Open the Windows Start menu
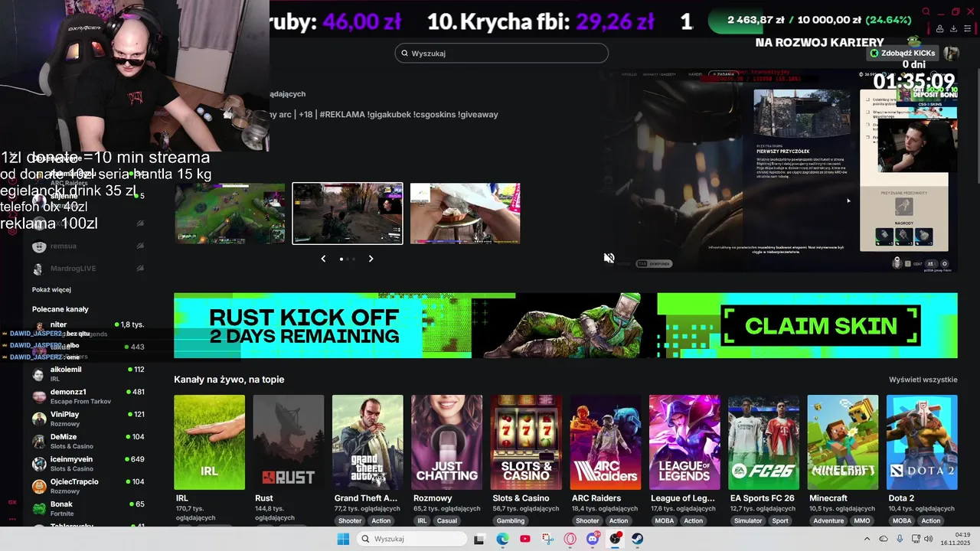Viewport: 980px width, 551px height. click(343, 539)
